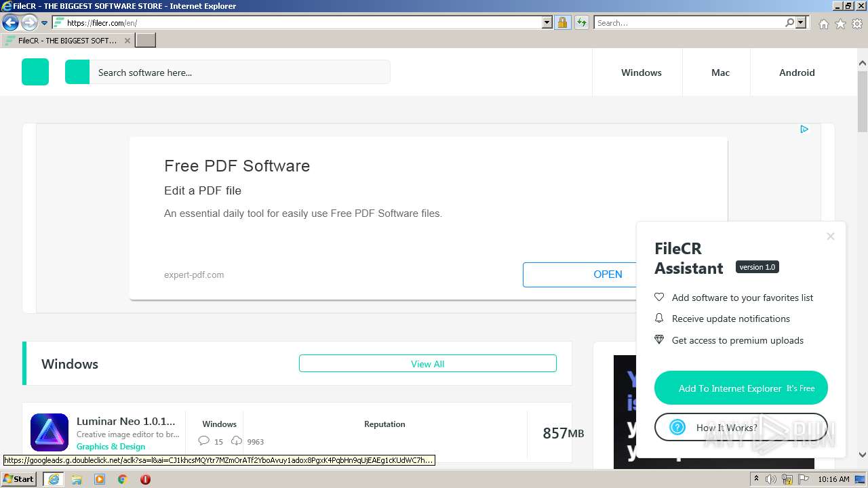Screen dimensions: 868x488
Task: Open the Mac category menu
Action: coord(720,73)
